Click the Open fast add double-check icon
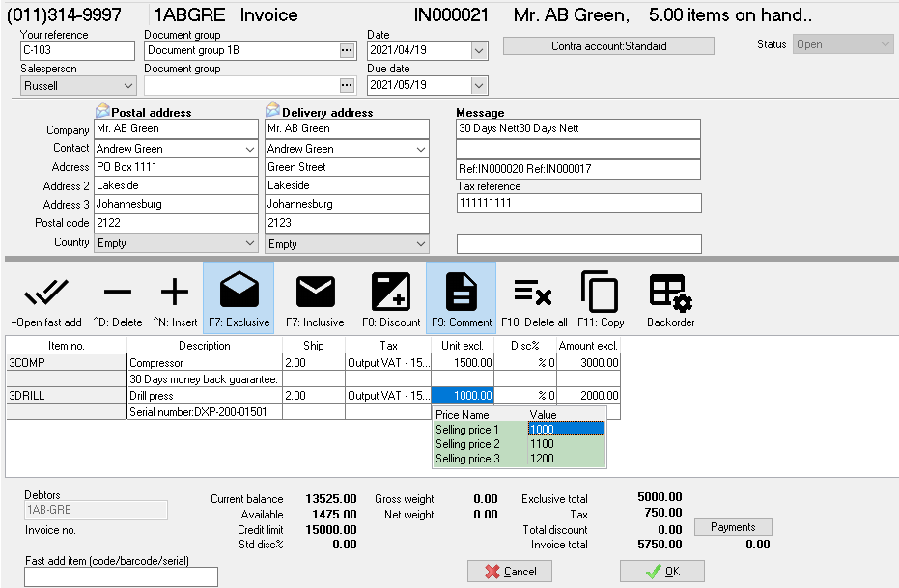This screenshot has width=899, height=588. (x=45, y=293)
